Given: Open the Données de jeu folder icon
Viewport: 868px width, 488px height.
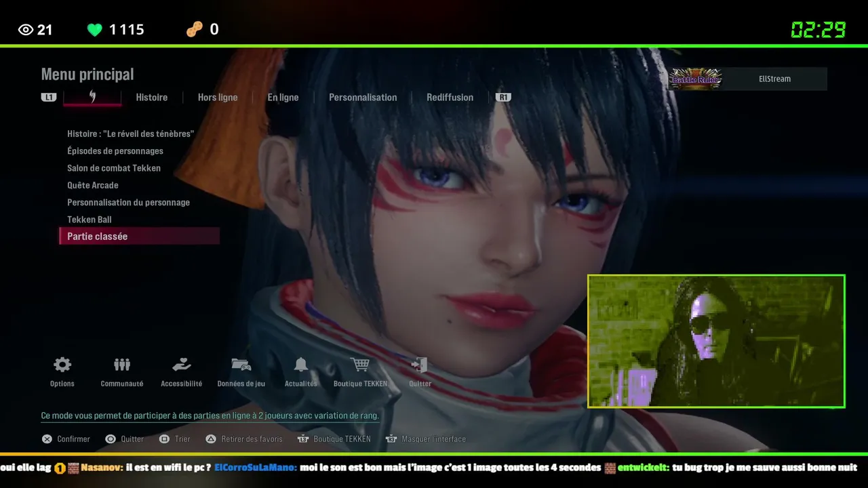Looking at the screenshot, I should pyautogui.click(x=241, y=365).
